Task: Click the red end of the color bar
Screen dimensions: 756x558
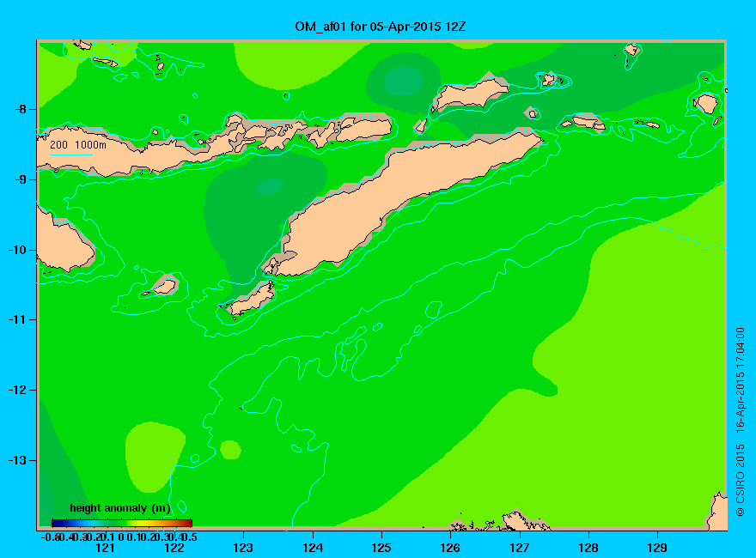Action: (x=188, y=523)
